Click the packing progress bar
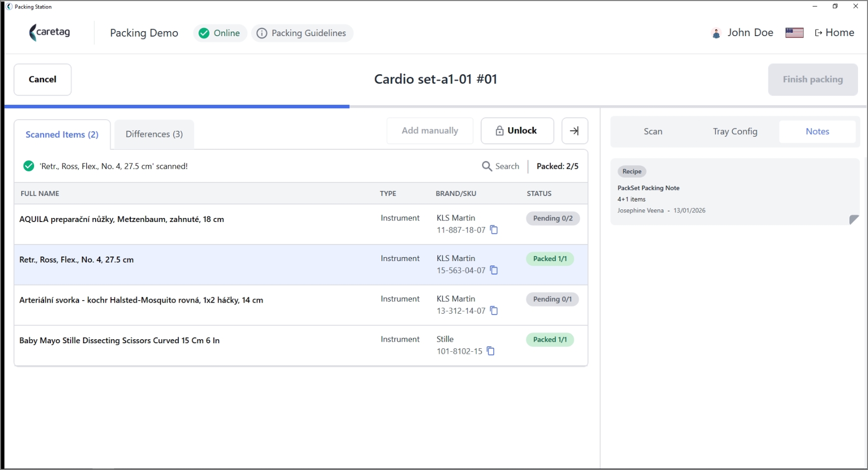The width and height of the screenshot is (868, 470). tap(436, 107)
